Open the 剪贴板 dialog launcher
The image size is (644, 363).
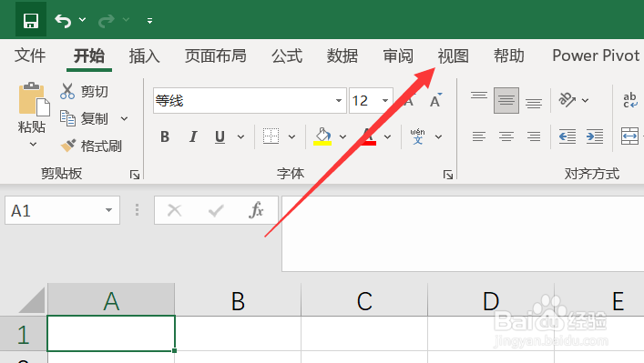pos(135,175)
